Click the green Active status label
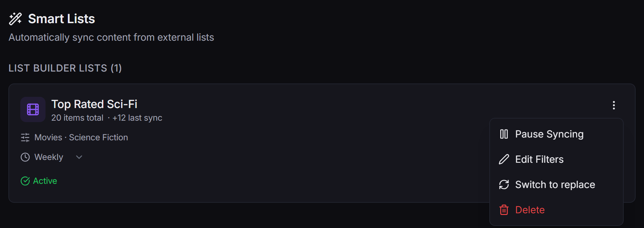The height and width of the screenshot is (228, 644). (45, 181)
